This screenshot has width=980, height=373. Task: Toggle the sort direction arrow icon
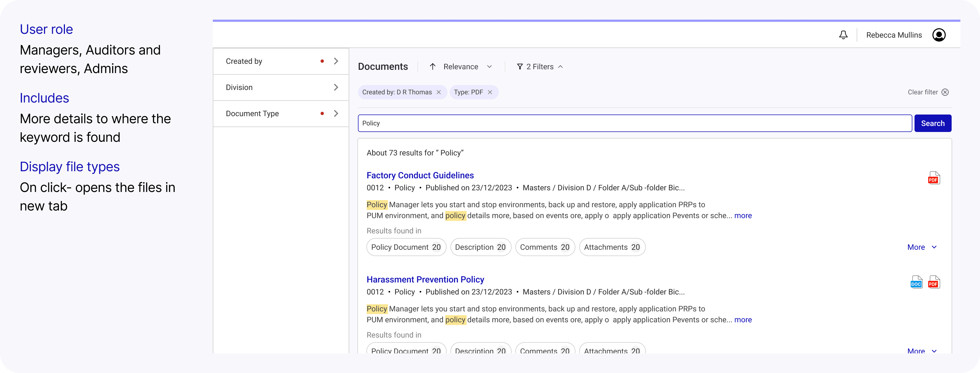(x=432, y=67)
